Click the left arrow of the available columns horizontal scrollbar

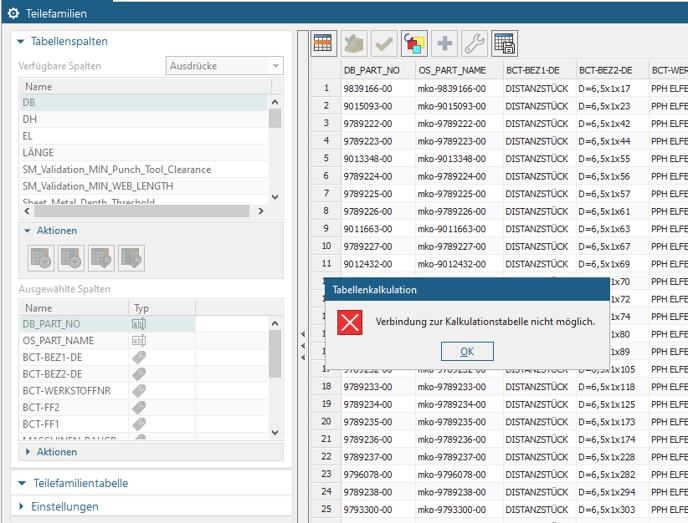tap(27, 211)
